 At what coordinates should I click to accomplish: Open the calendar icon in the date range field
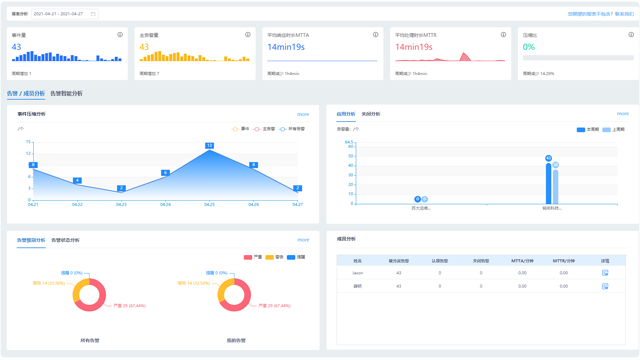[x=93, y=14]
